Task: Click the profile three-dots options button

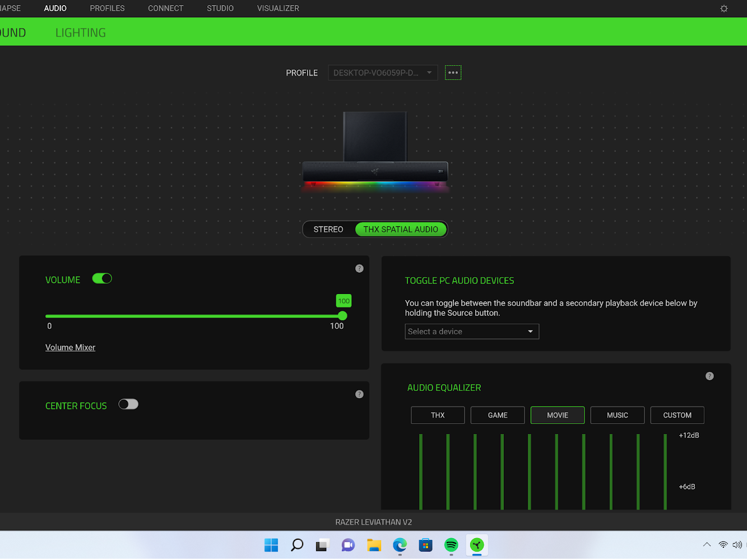Action: point(453,73)
